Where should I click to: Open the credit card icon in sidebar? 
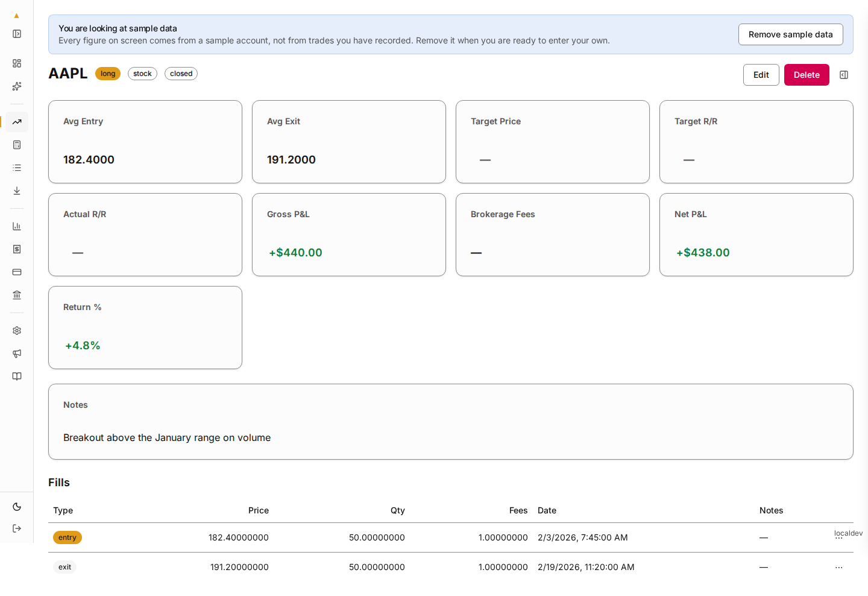[17, 272]
